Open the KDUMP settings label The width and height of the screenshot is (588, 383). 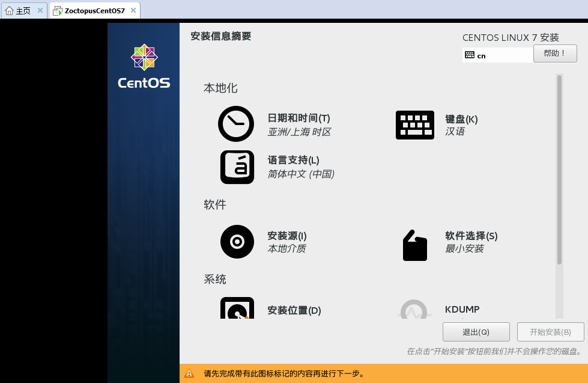[x=462, y=310]
